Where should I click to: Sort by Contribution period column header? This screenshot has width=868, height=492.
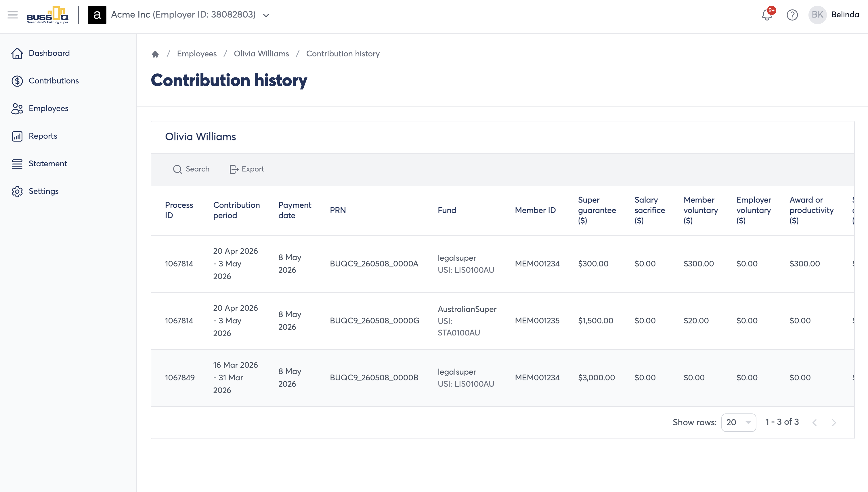pos(236,210)
